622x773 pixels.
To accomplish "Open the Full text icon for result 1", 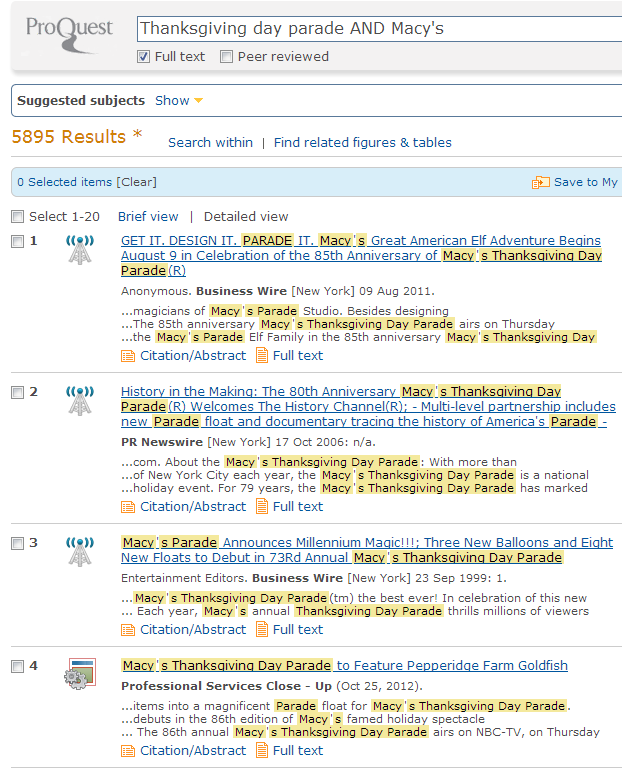I will [262, 355].
